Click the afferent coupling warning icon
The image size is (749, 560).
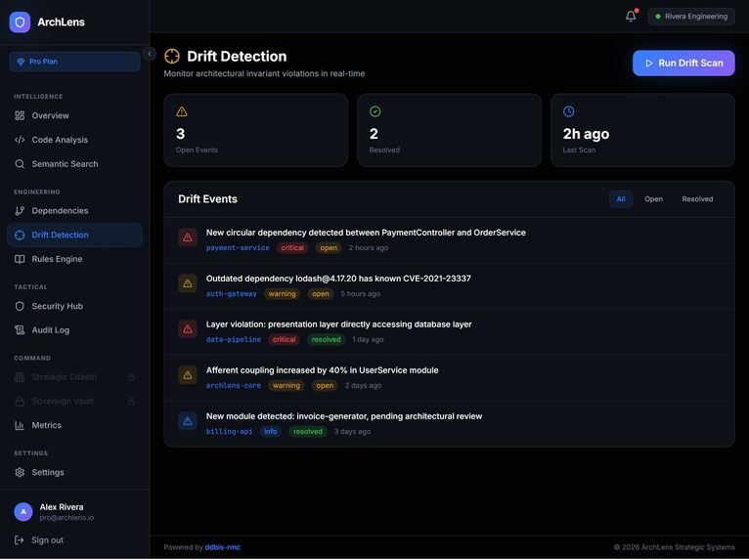coord(188,374)
